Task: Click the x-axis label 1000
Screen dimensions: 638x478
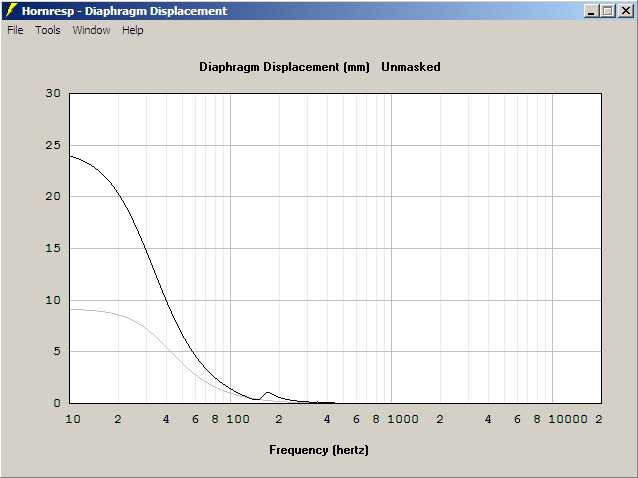Action: [x=403, y=419]
